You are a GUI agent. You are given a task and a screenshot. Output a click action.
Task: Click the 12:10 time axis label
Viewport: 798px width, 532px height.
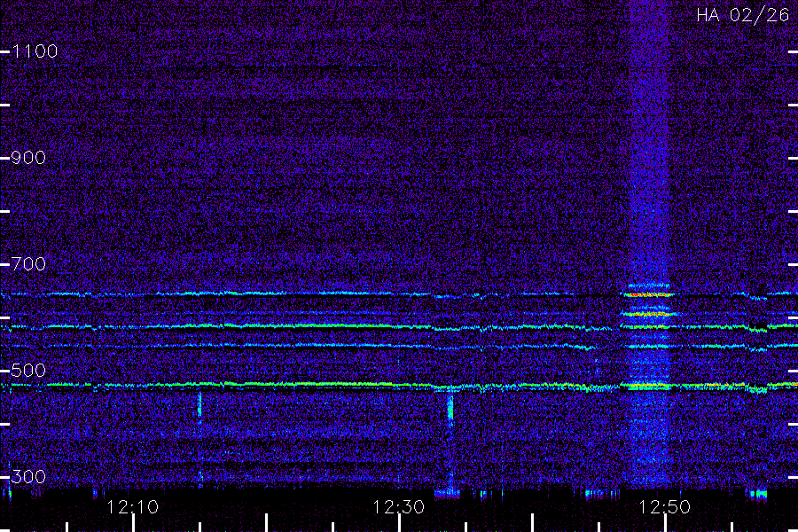[x=133, y=507]
